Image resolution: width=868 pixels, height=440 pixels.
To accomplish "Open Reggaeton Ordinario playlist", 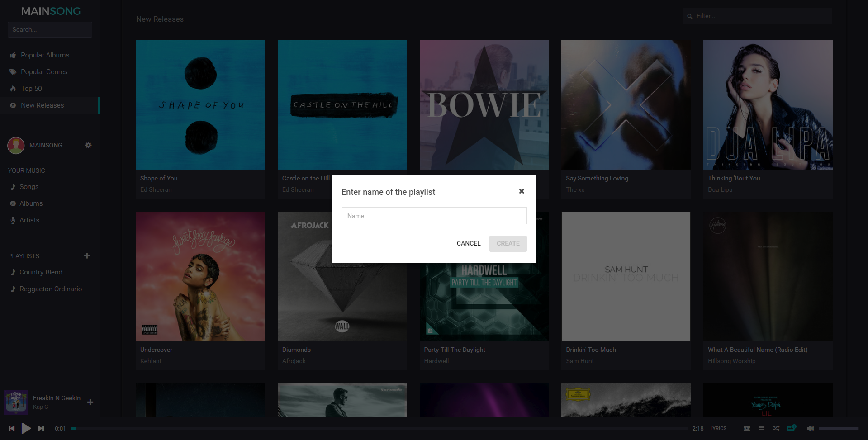I will (51, 289).
